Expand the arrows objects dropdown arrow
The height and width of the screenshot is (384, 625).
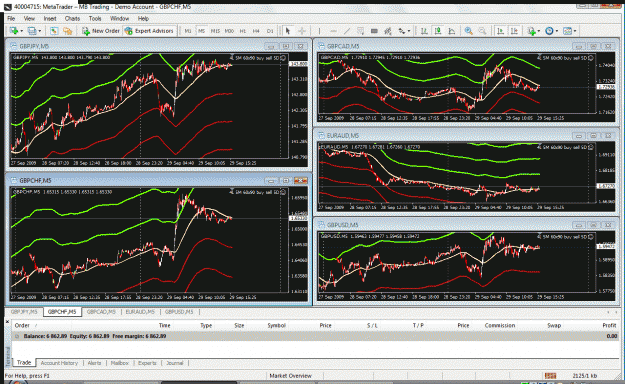pyautogui.click(x=409, y=31)
